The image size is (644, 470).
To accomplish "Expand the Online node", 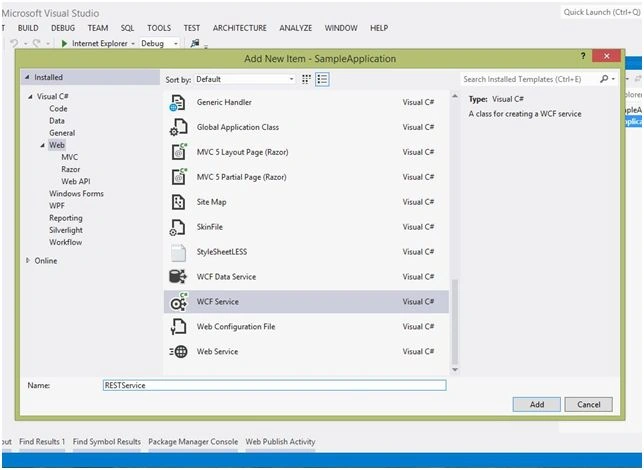I will (28, 260).
